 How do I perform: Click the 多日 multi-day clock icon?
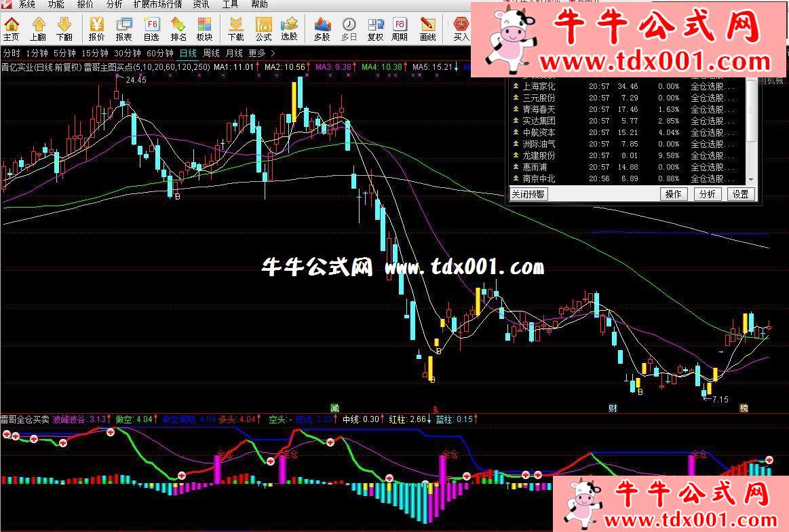[349, 29]
